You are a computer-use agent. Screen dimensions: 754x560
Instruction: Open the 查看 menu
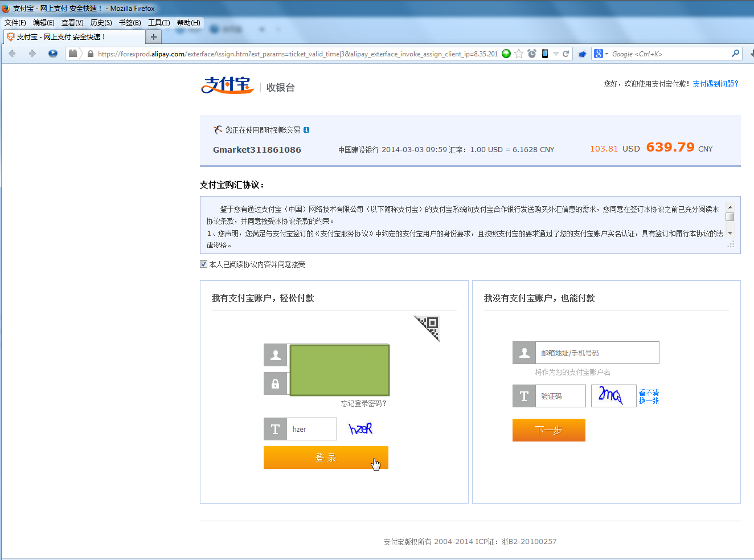(x=72, y=23)
